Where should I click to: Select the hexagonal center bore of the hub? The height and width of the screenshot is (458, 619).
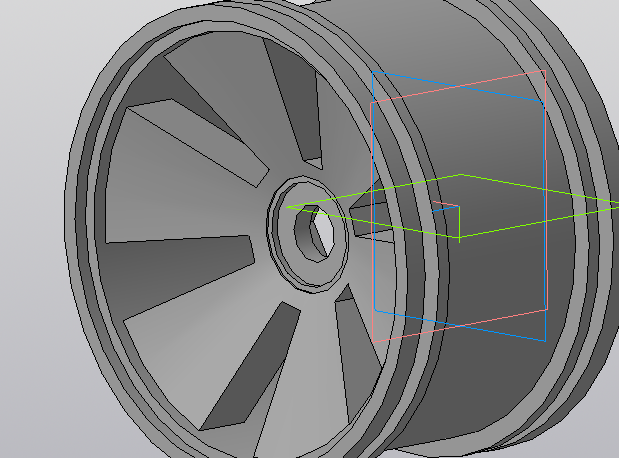315,233
